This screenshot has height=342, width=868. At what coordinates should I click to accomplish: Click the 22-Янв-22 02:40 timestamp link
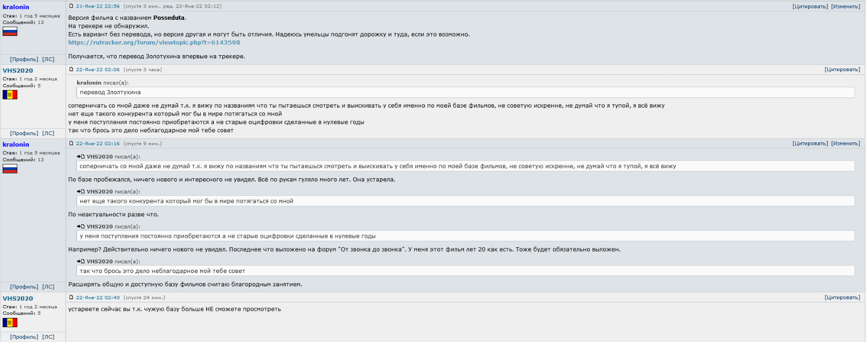pyautogui.click(x=98, y=298)
